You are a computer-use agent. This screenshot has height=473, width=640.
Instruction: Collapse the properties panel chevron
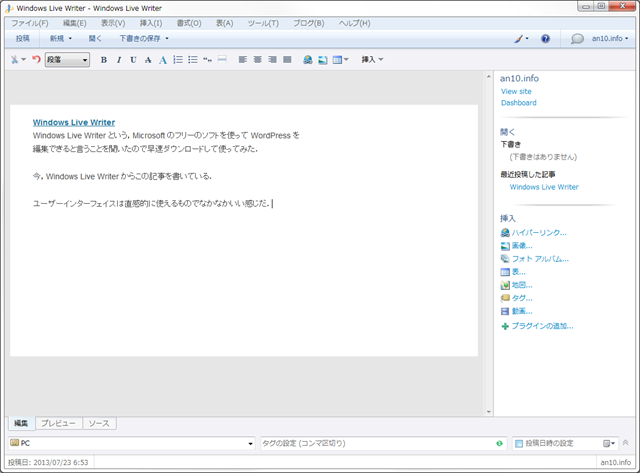(625, 442)
